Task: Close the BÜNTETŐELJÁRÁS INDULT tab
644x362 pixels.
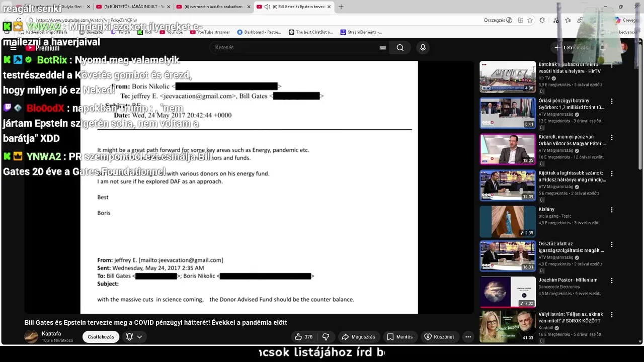Action: click(x=169, y=7)
